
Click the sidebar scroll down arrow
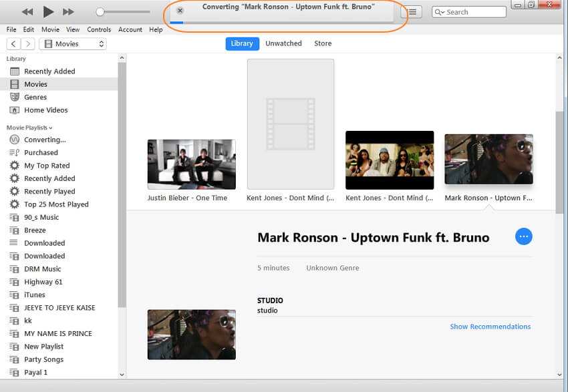tap(122, 374)
